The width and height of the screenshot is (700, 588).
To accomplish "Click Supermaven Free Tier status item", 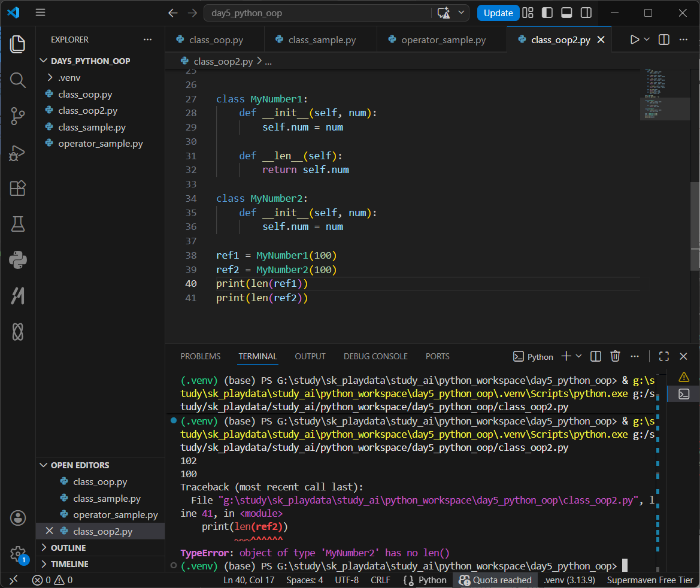I will click(x=650, y=580).
